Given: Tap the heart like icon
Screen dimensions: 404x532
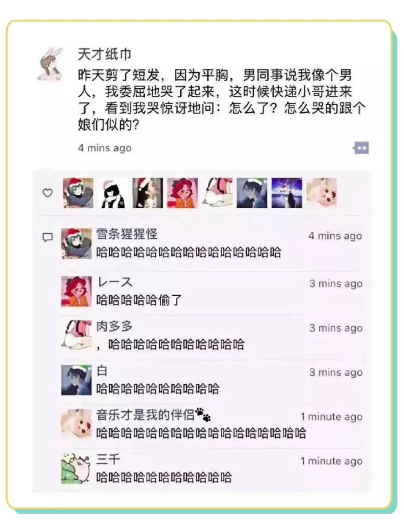Looking at the screenshot, I should click(48, 193).
